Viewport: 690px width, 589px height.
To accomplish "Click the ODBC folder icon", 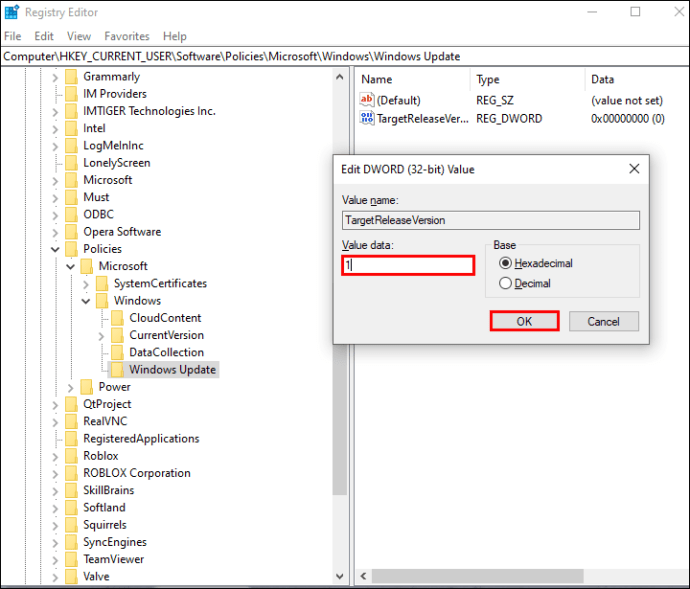I will 71,214.
